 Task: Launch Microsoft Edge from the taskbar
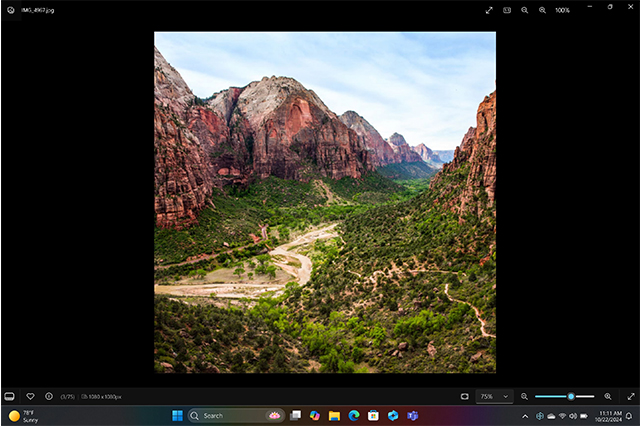(x=354, y=416)
